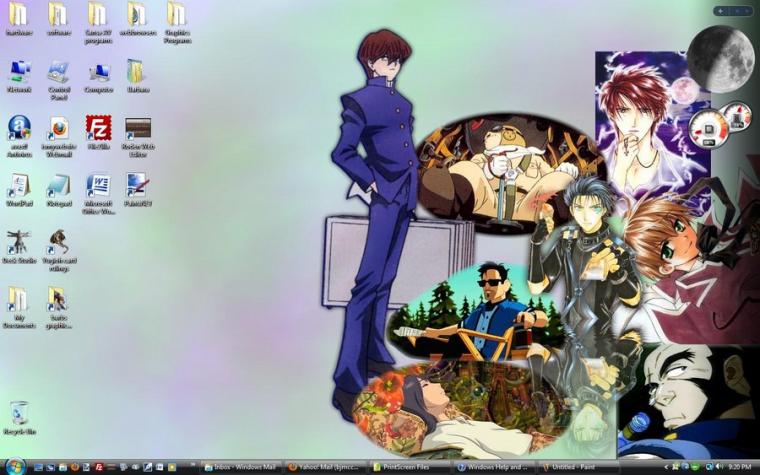760x475 pixels.
Task: Open the dragon-icon graphic card shortcut
Action: tap(59, 251)
